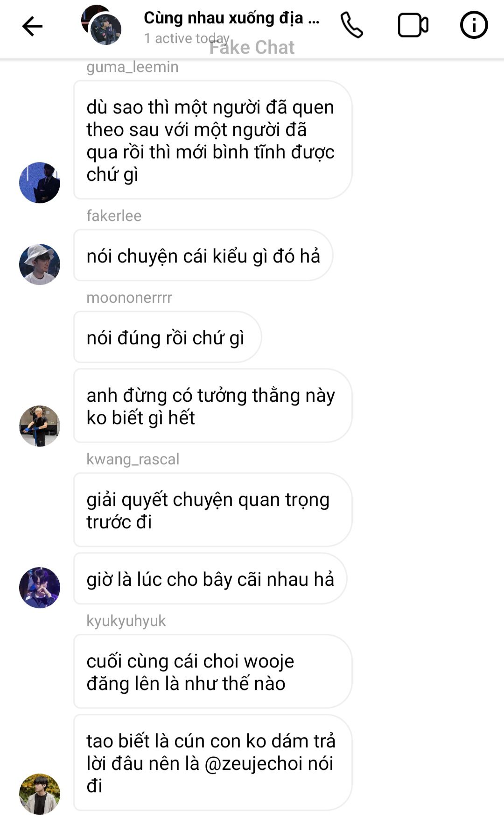Viewport: 504px width, 817px height.
Task: Open the group chat title 'Cùng nhau xuống địa'
Action: 231,18
